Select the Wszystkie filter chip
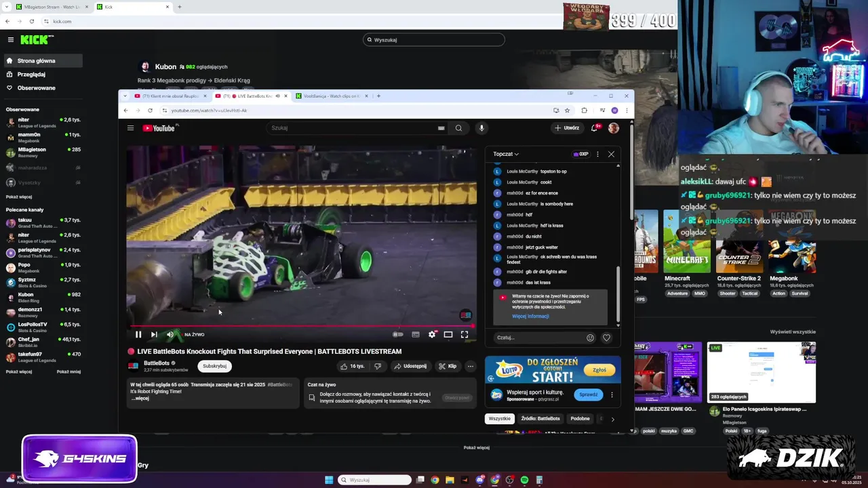The image size is (868, 488). tap(500, 419)
